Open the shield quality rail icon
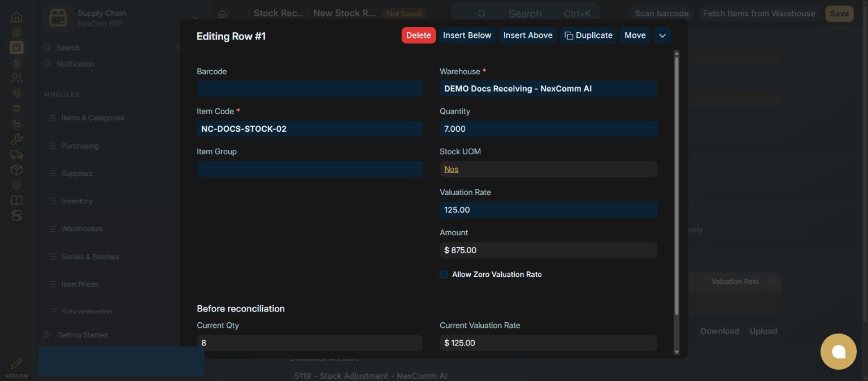Screen dimensions: 868x381 point(16,185)
